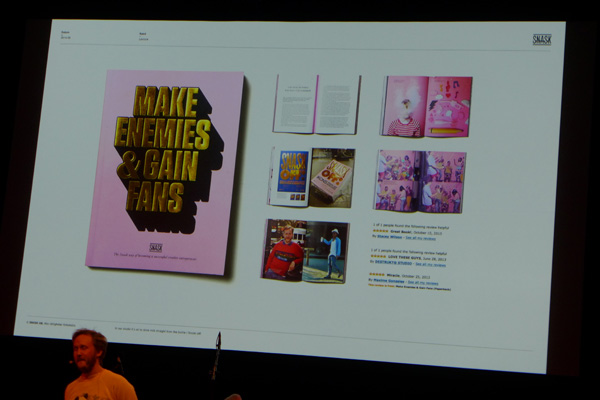The image size is (600, 400).
Task: Open the DESTRUKTO STUDIO reviewer link
Action: pos(393,263)
